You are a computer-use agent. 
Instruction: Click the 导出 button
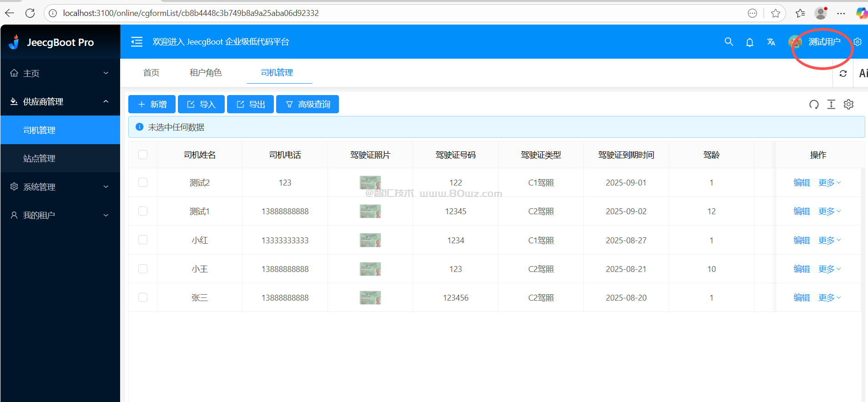coord(250,104)
